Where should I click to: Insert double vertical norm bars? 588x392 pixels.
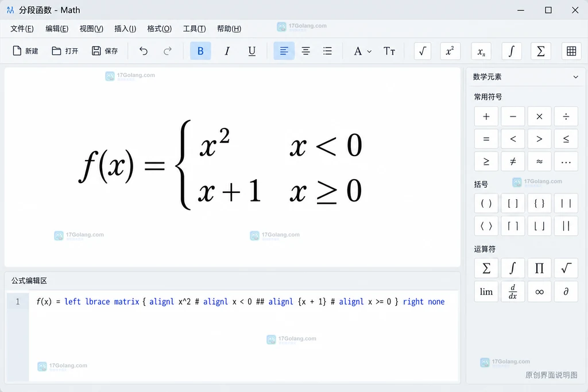point(566,226)
